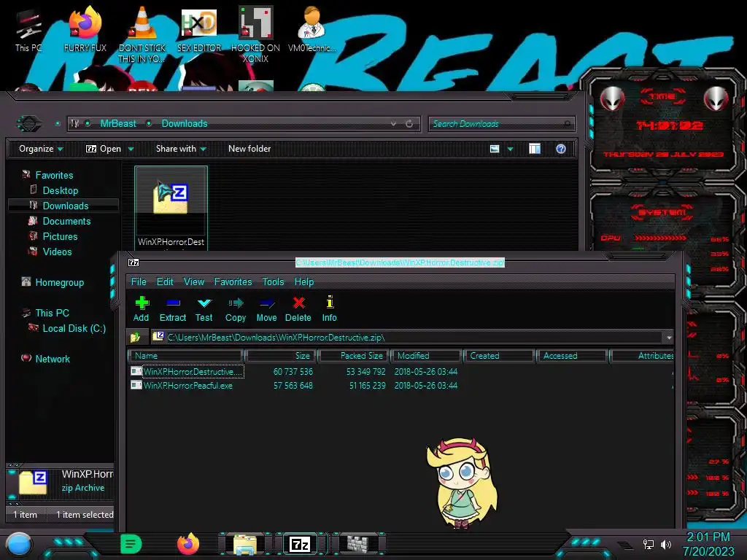The image size is (747, 560).
Task: Select Documents in Explorer sidebar
Action: [66, 221]
